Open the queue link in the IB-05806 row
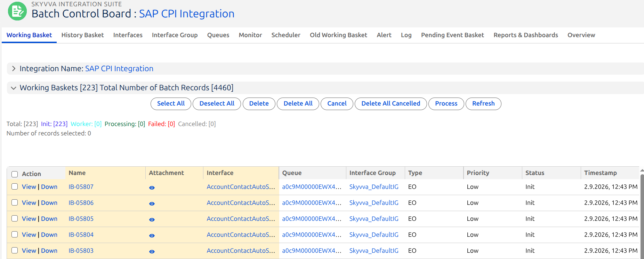Viewport: 644px width, 259px height. click(x=312, y=202)
